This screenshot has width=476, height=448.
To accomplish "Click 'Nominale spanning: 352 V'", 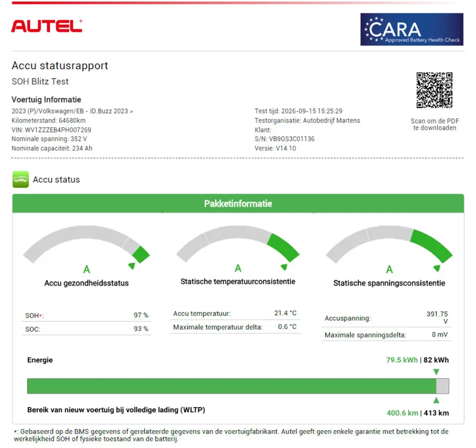I will click(49, 139).
